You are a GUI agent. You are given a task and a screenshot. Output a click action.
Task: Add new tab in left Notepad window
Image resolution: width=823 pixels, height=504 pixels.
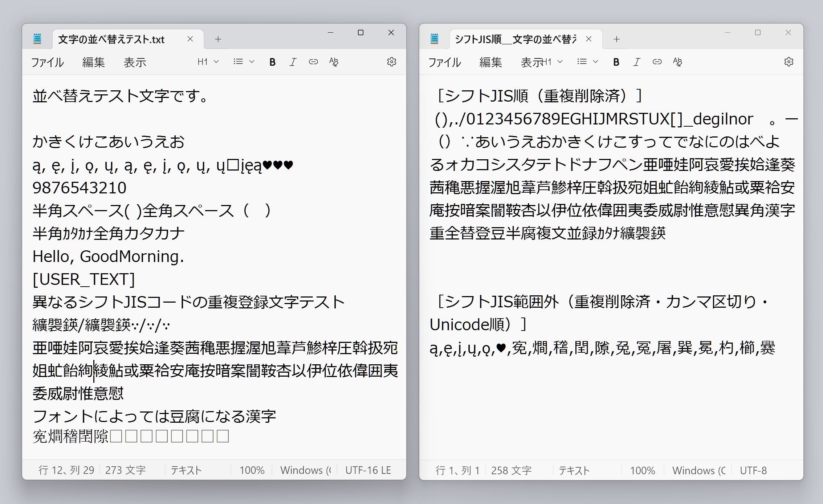point(218,39)
